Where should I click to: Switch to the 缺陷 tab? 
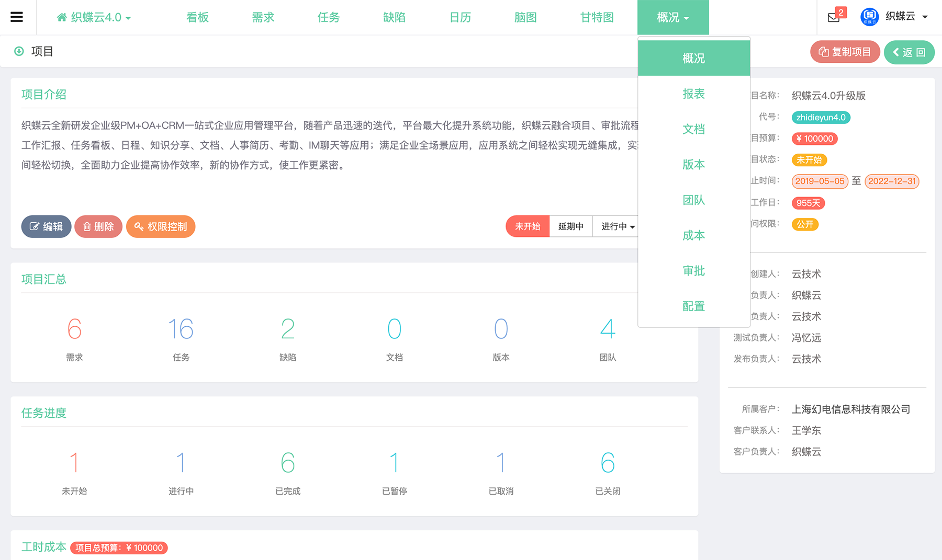coord(394,17)
